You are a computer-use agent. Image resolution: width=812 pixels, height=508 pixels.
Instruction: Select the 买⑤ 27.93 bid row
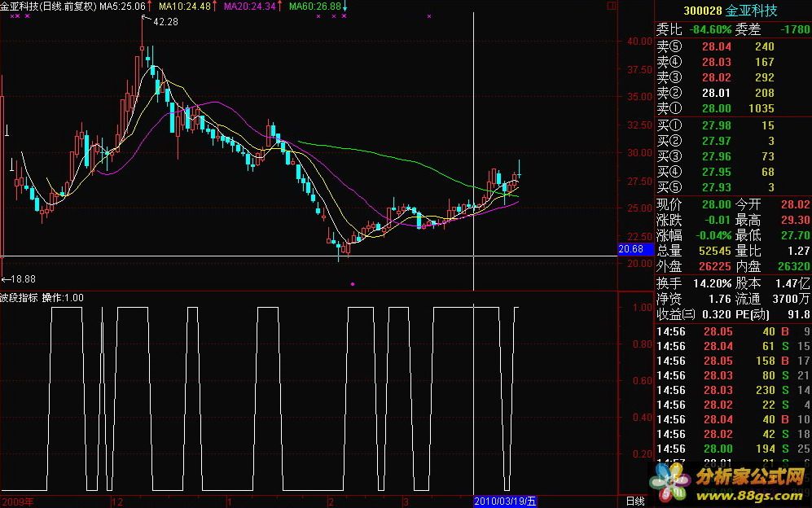point(733,187)
